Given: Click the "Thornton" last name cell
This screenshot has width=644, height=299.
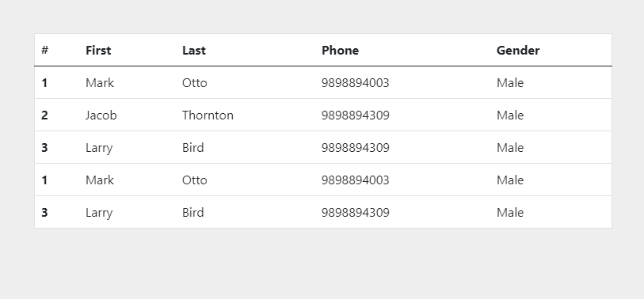Looking at the screenshot, I should pyautogui.click(x=208, y=115).
